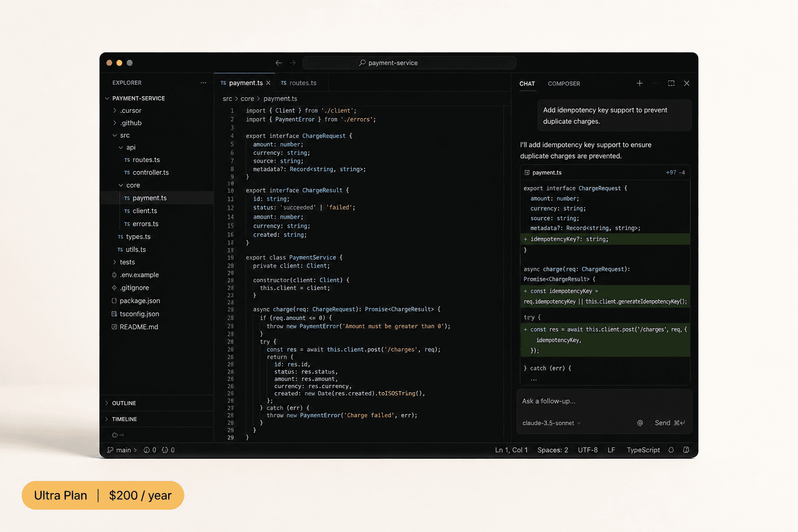The height and width of the screenshot is (532, 798).
Task: Click the Ultra Plan $200 / year badge
Action: (x=103, y=495)
